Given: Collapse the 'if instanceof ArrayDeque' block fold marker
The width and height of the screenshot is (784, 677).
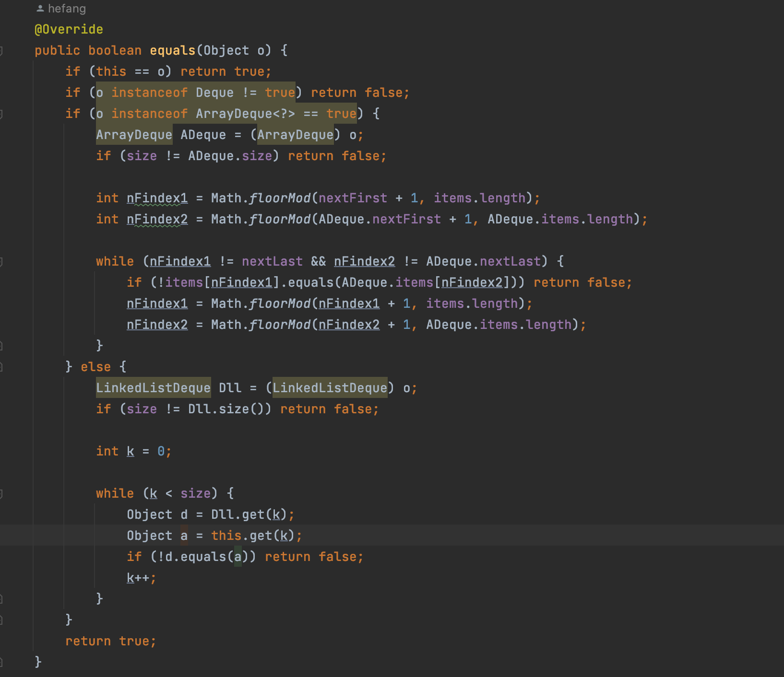Looking at the screenshot, I should [x=1, y=114].
